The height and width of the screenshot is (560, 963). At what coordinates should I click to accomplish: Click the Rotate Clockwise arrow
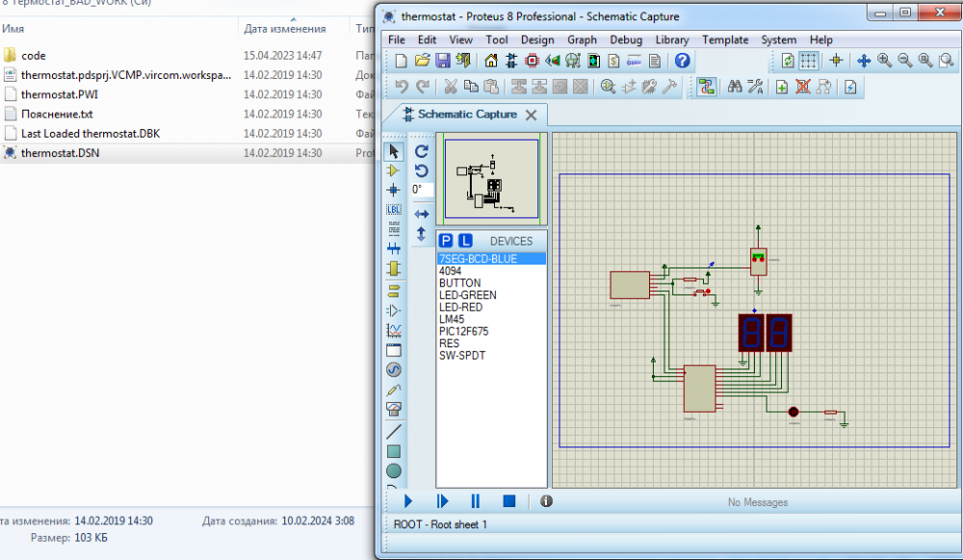pos(421,151)
